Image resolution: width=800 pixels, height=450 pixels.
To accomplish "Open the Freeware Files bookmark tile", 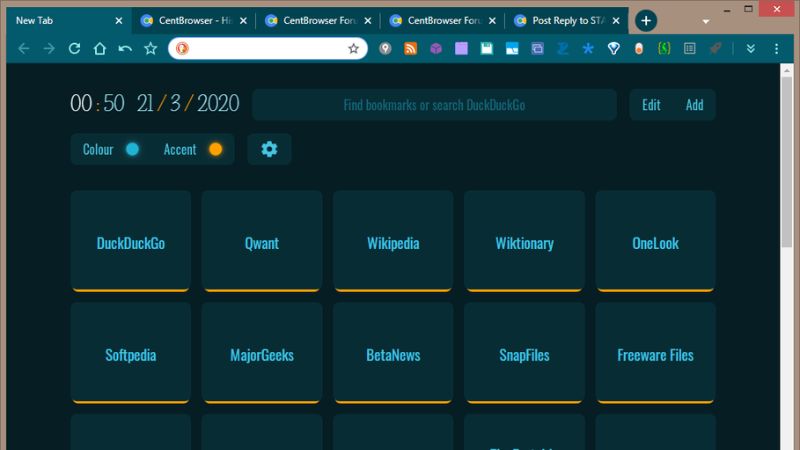I will [x=656, y=353].
